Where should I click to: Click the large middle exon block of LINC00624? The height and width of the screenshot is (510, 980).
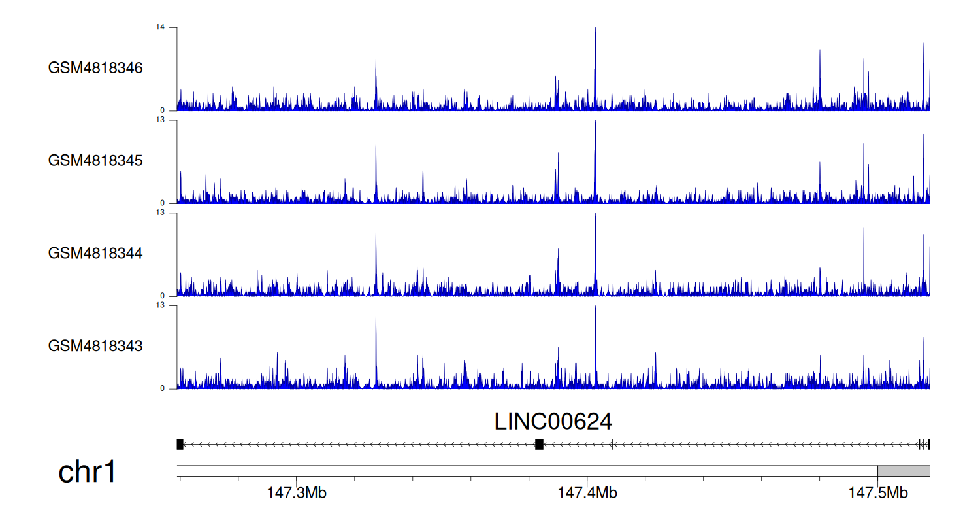539,445
